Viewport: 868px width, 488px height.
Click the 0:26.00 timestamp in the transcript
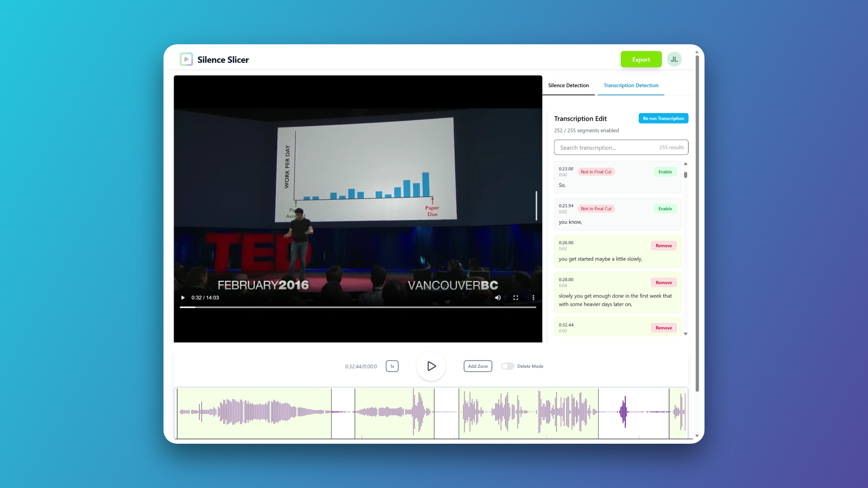tap(566, 243)
